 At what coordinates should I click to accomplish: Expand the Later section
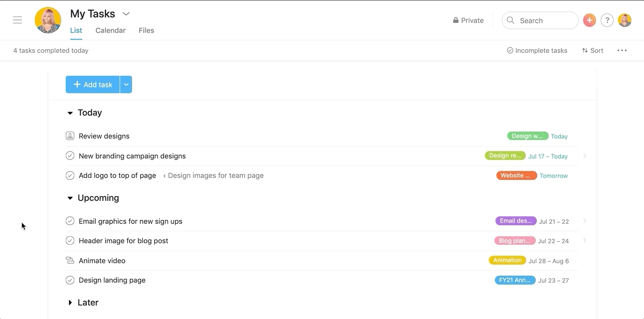point(70,303)
